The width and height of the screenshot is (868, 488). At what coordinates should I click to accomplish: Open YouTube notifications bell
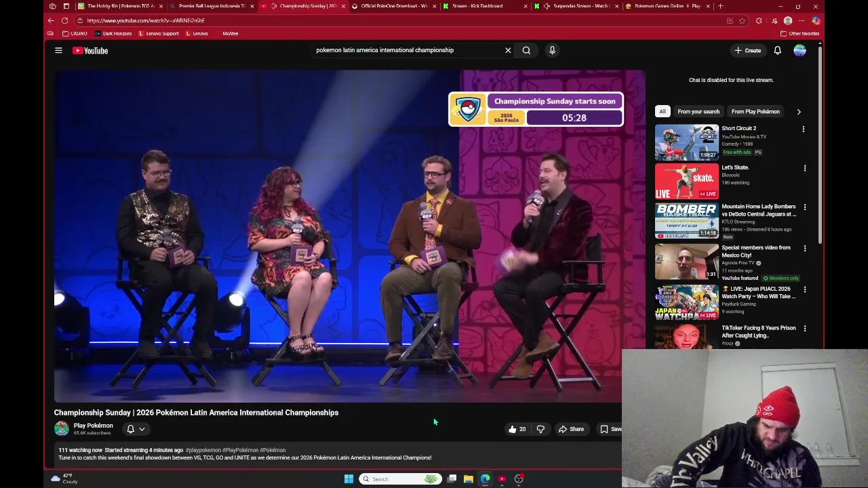[x=778, y=50]
